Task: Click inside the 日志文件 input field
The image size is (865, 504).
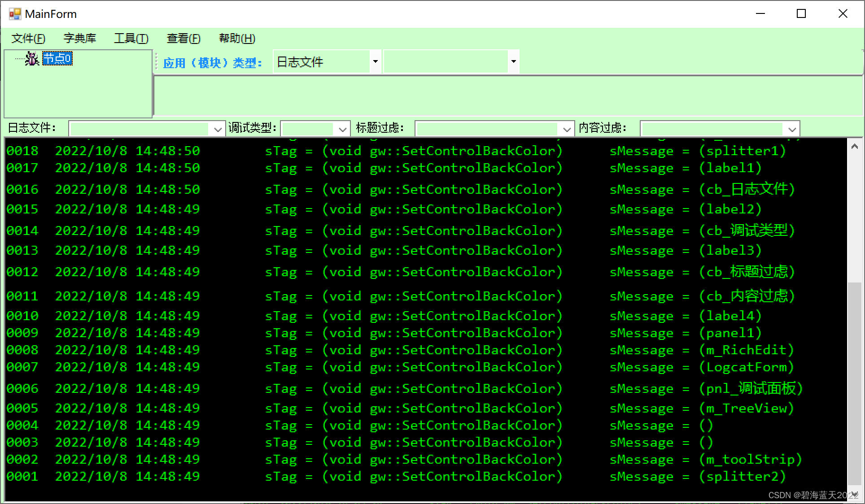Action: [139, 129]
